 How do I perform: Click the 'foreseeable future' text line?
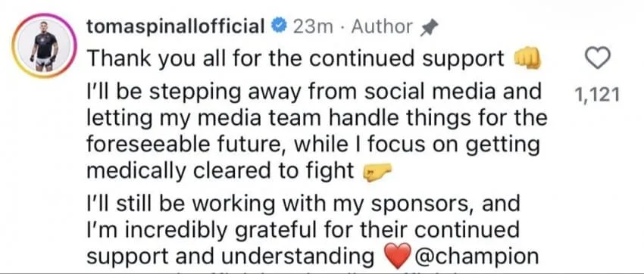point(313,145)
